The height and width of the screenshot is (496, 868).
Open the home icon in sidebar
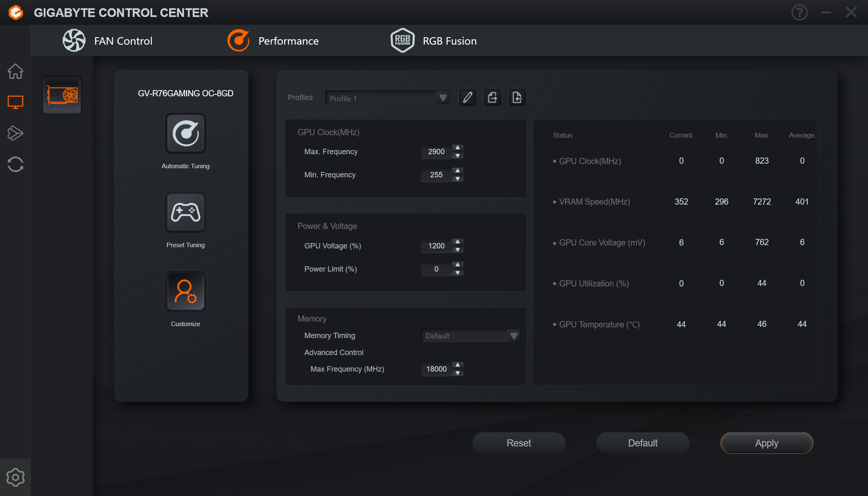tap(15, 71)
